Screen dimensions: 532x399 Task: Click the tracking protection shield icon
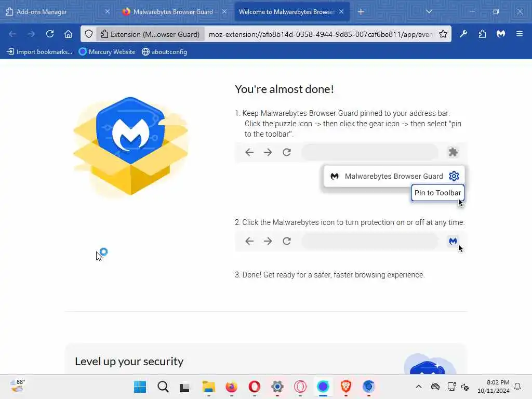[89, 34]
